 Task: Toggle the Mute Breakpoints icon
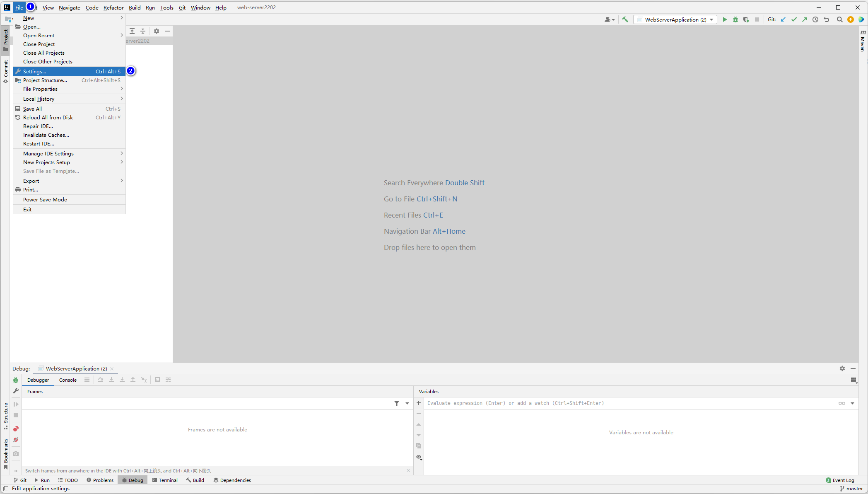(16, 440)
